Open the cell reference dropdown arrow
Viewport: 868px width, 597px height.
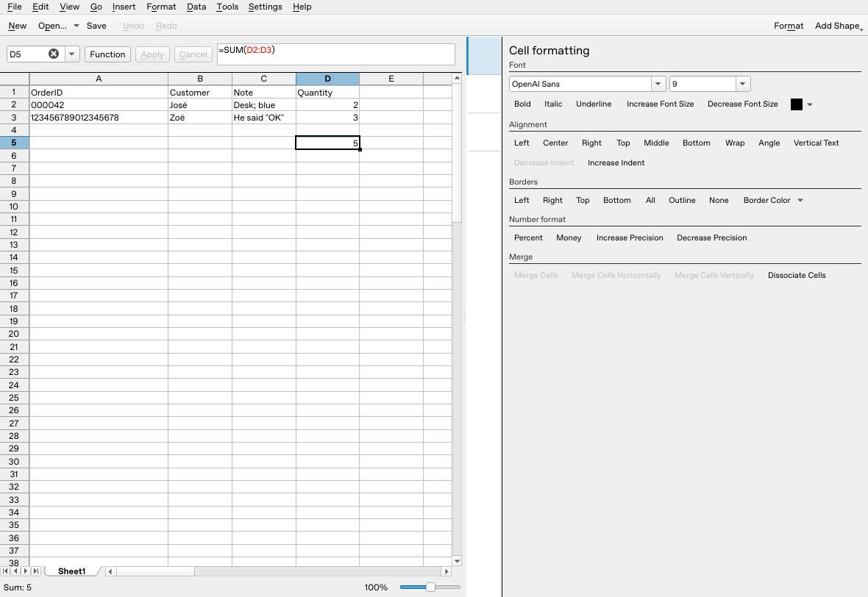(72, 54)
